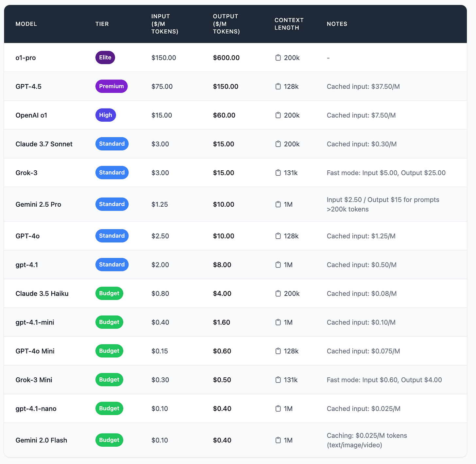The image size is (476, 464).
Task: Click the Standard badge in the gpt-4.1 row
Action: [112, 265]
